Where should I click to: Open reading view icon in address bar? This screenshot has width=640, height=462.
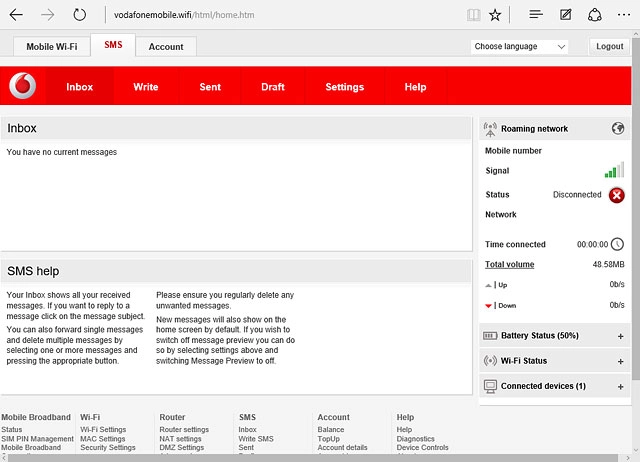coord(473,15)
